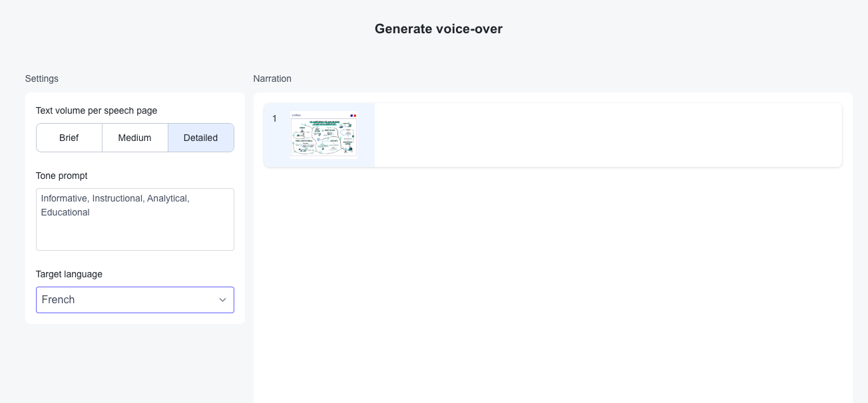Click the word Informative in tone prompt
This screenshot has height=403, width=868.
click(x=65, y=198)
